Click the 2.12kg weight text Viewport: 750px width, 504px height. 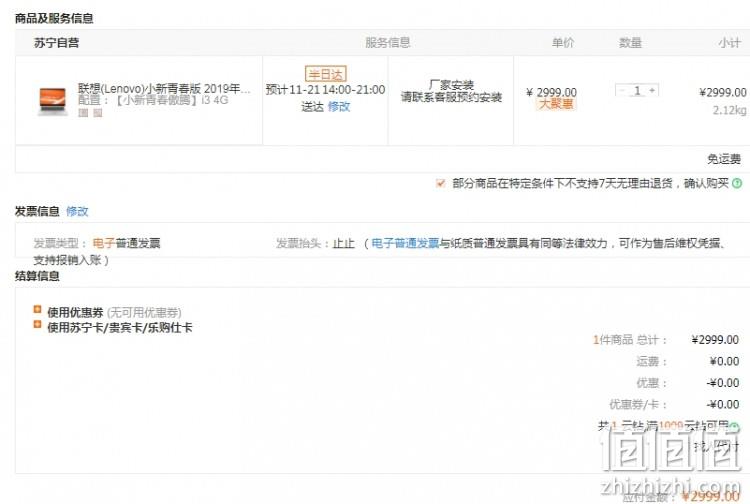pyautogui.click(x=729, y=110)
